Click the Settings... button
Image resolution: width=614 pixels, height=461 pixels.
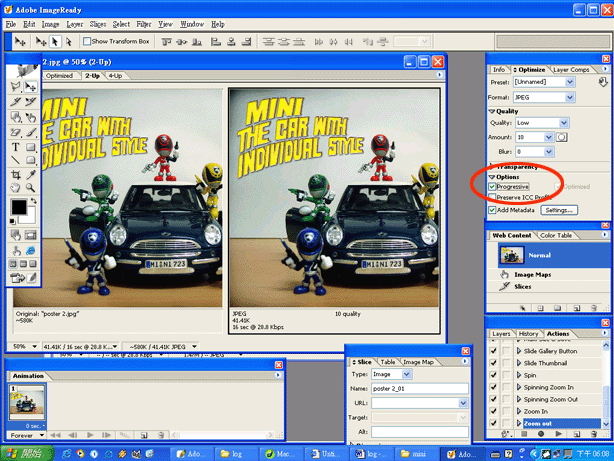click(559, 210)
